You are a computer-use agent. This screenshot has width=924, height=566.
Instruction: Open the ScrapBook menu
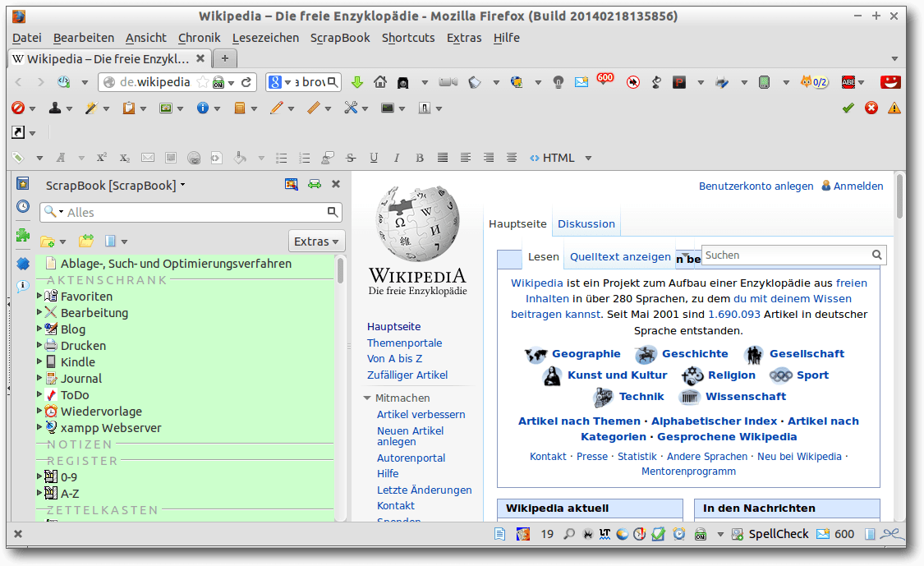click(340, 38)
